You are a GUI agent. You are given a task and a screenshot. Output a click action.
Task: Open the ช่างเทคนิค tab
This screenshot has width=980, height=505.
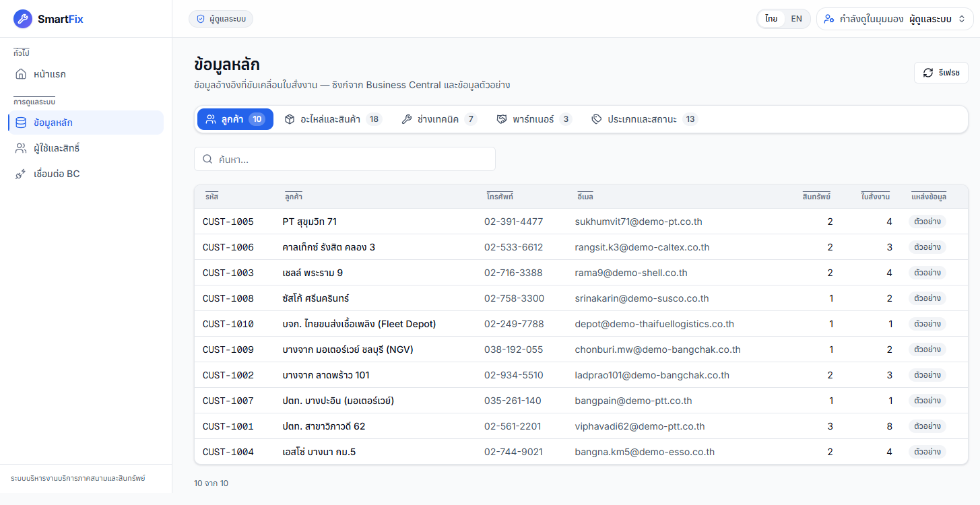click(x=438, y=119)
